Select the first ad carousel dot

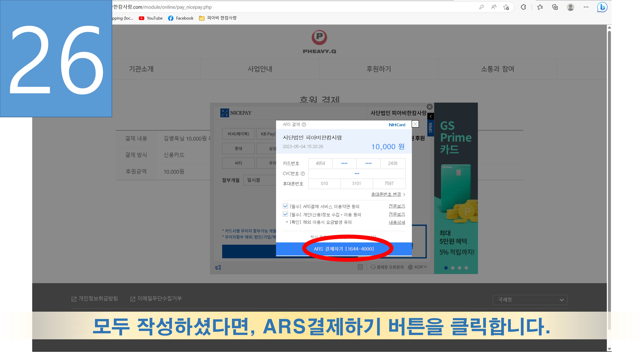click(x=446, y=268)
